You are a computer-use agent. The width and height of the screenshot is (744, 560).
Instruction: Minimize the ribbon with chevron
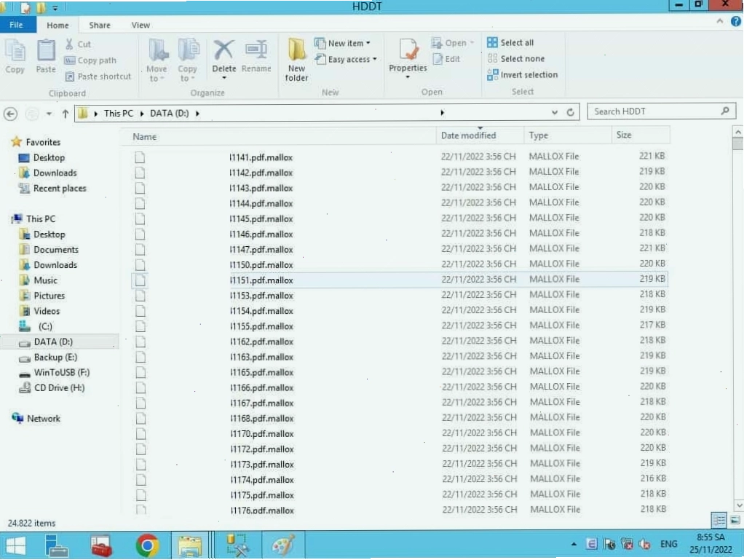(x=720, y=21)
